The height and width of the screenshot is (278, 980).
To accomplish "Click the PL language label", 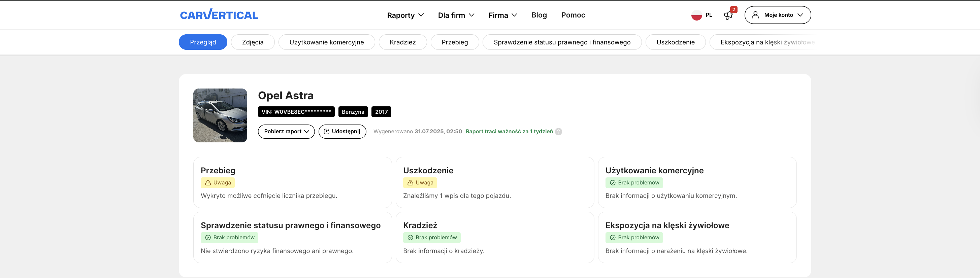I will tap(709, 15).
